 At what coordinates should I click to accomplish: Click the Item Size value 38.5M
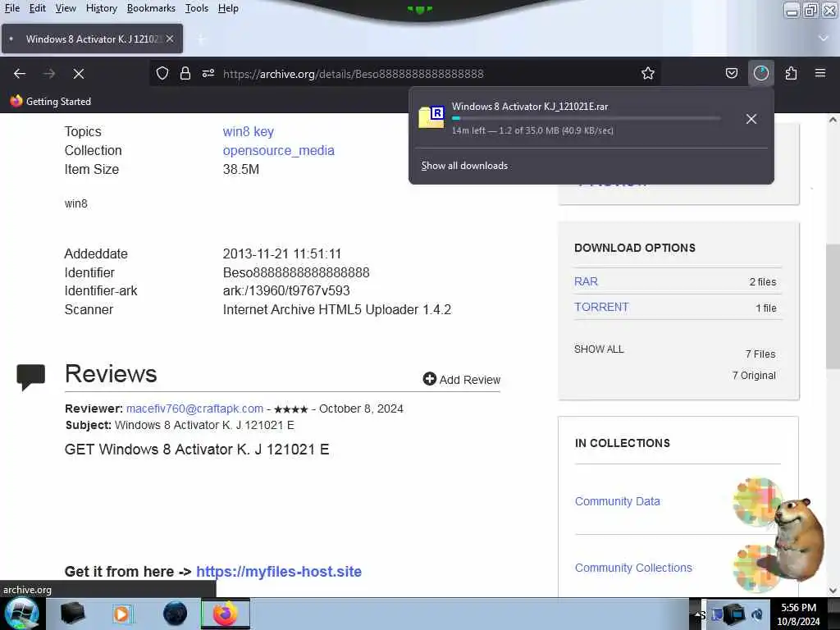click(241, 169)
